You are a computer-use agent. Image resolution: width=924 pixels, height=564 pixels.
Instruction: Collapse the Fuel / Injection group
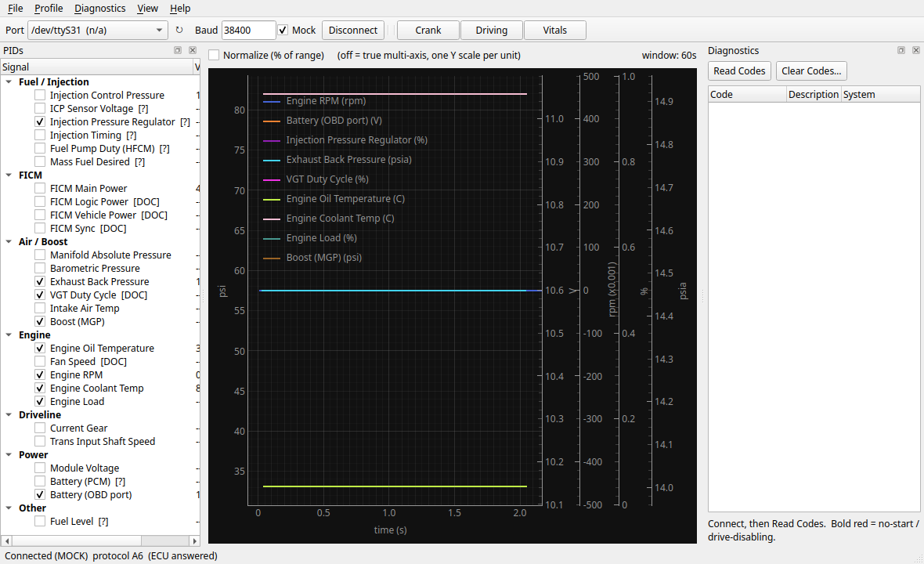point(9,82)
